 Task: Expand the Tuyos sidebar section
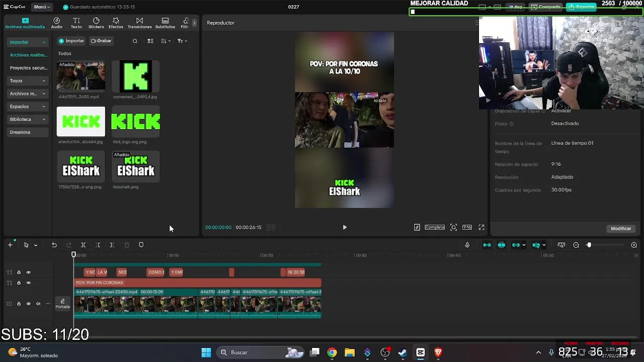tap(27, 80)
